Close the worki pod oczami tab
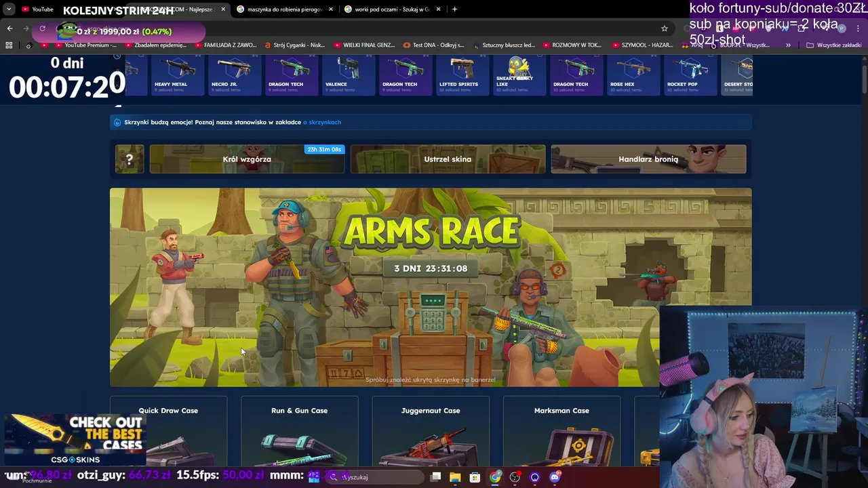 [438, 9]
